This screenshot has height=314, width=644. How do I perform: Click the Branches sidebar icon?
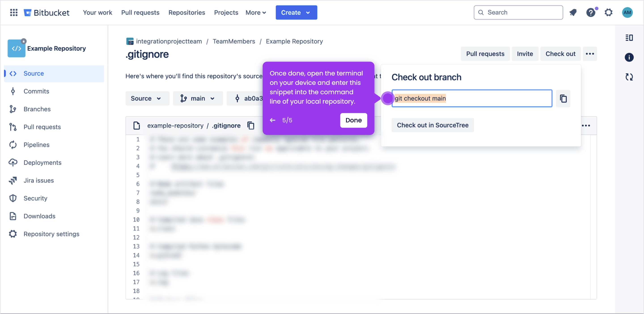click(x=13, y=109)
